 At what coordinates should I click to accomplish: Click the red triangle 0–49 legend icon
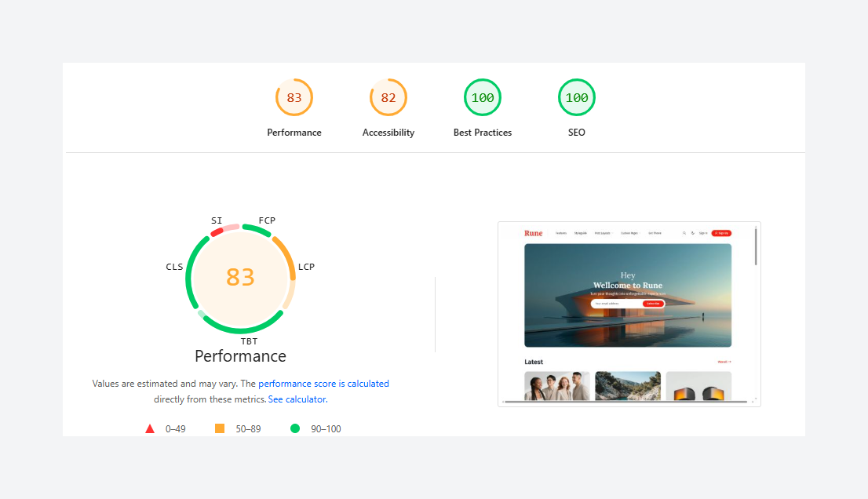coord(149,428)
